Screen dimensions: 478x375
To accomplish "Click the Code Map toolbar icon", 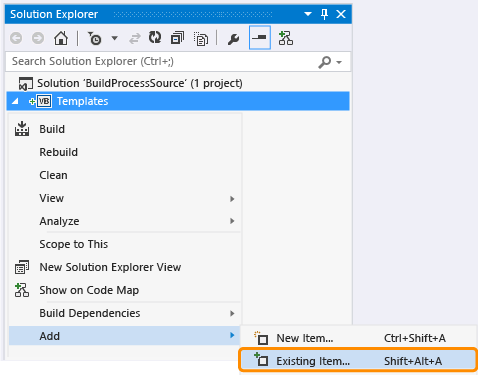I will [286, 38].
